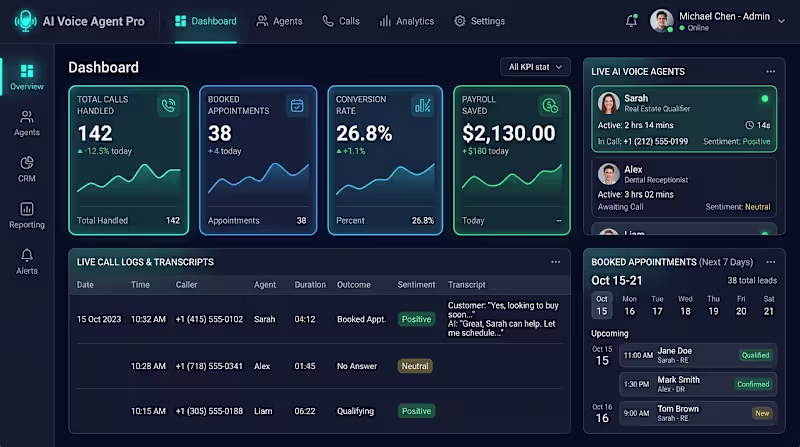Image resolution: width=800 pixels, height=447 pixels.
Task: Open the All KPI stat dropdown
Action: click(x=535, y=67)
